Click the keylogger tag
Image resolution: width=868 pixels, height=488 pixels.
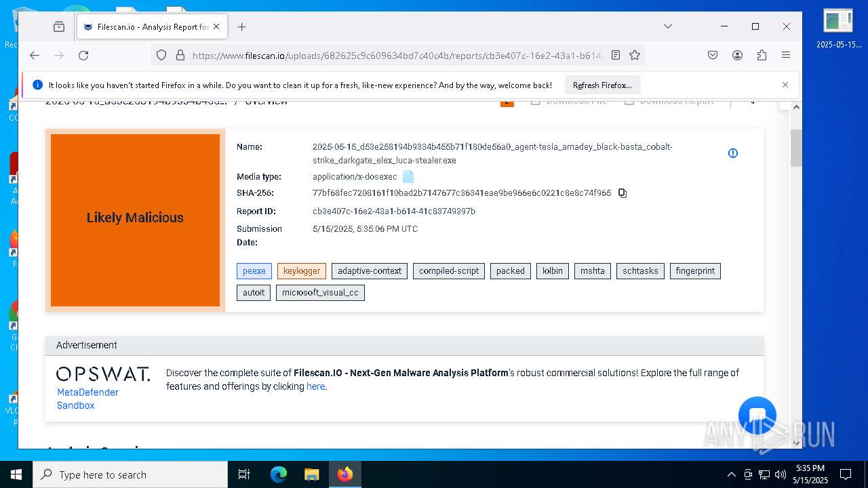click(302, 271)
